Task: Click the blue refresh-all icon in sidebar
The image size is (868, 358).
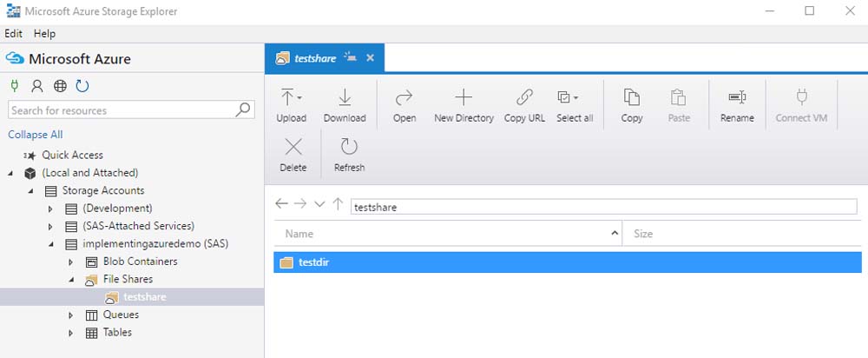Action: click(82, 86)
